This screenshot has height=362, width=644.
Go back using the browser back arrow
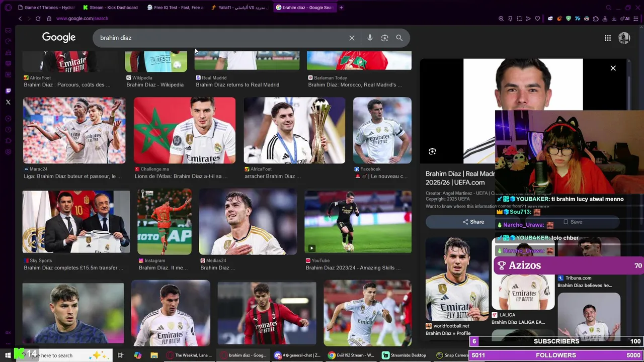[20, 19]
